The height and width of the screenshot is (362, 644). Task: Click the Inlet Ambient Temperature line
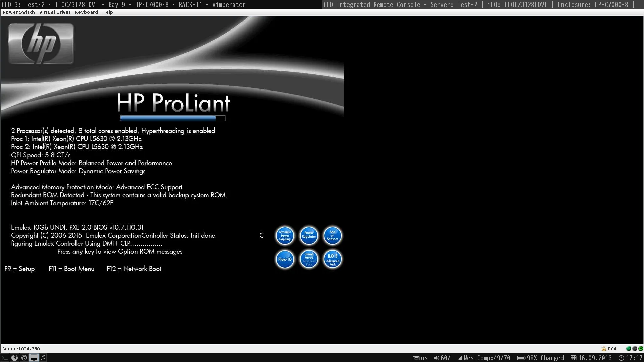[62, 203]
